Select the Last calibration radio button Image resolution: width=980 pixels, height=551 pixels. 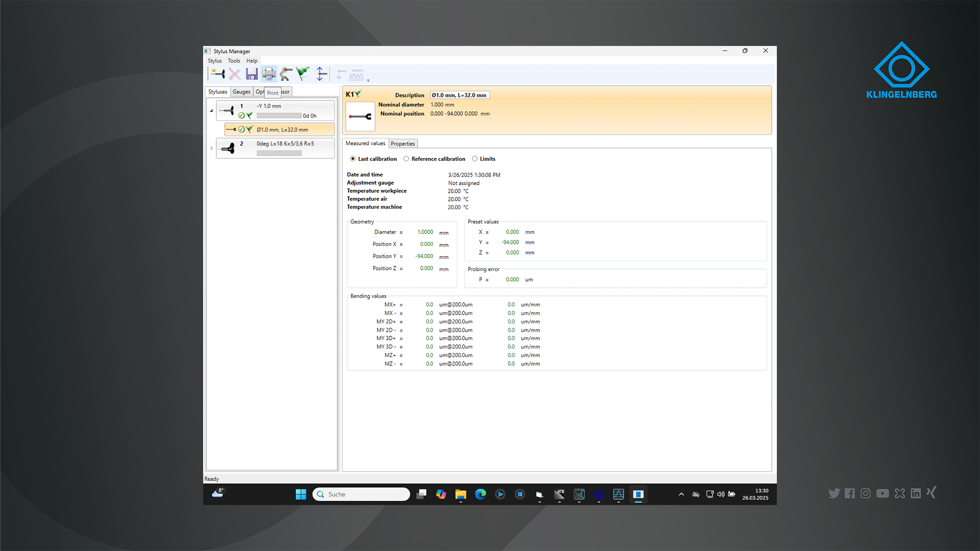pos(353,159)
